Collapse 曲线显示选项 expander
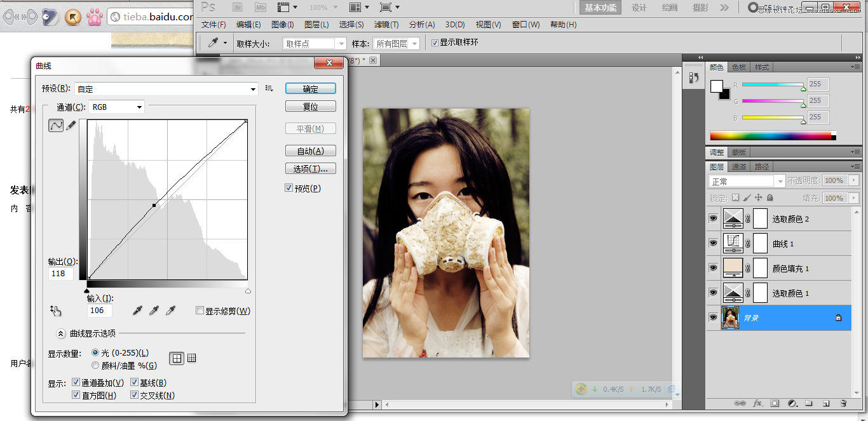The width and height of the screenshot is (868, 421). 61,333
